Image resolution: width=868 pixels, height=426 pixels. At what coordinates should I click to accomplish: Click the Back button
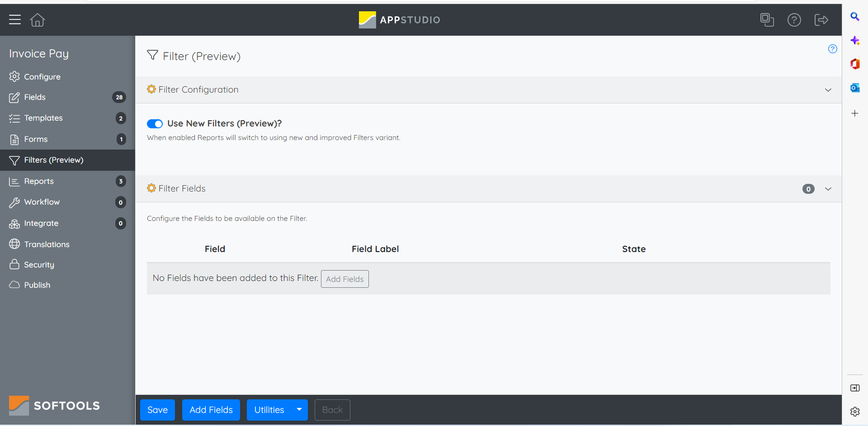pyautogui.click(x=332, y=410)
